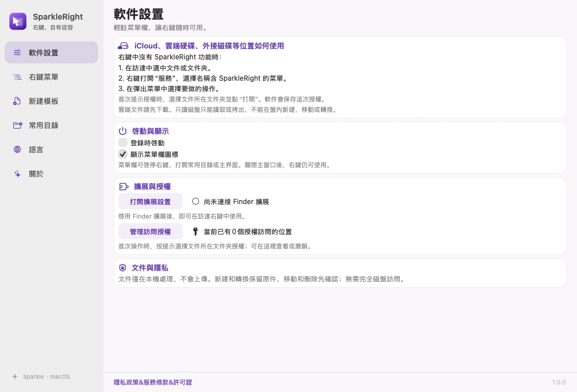Enable the 登錄時啓動 checkbox
577x392 pixels.
(x=123, y=142)
